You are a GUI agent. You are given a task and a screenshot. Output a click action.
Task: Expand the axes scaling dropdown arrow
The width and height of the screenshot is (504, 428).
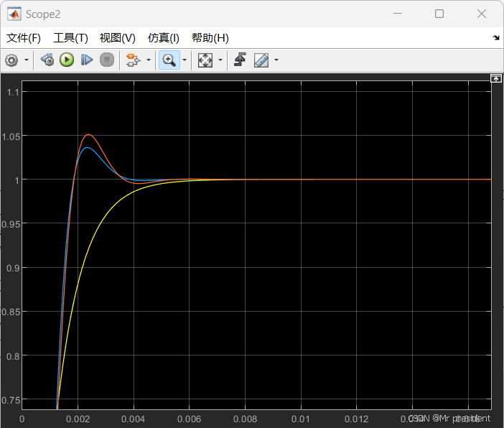[x=220, y=60]
